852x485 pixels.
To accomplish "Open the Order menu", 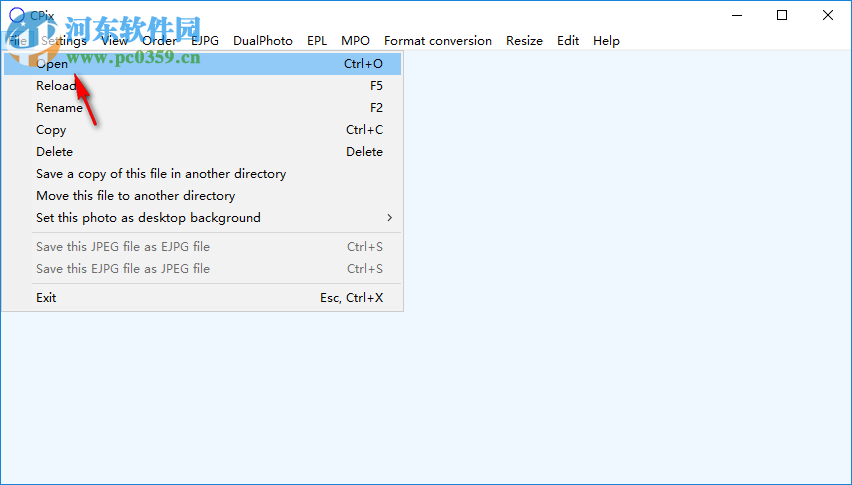I will 159,41.
